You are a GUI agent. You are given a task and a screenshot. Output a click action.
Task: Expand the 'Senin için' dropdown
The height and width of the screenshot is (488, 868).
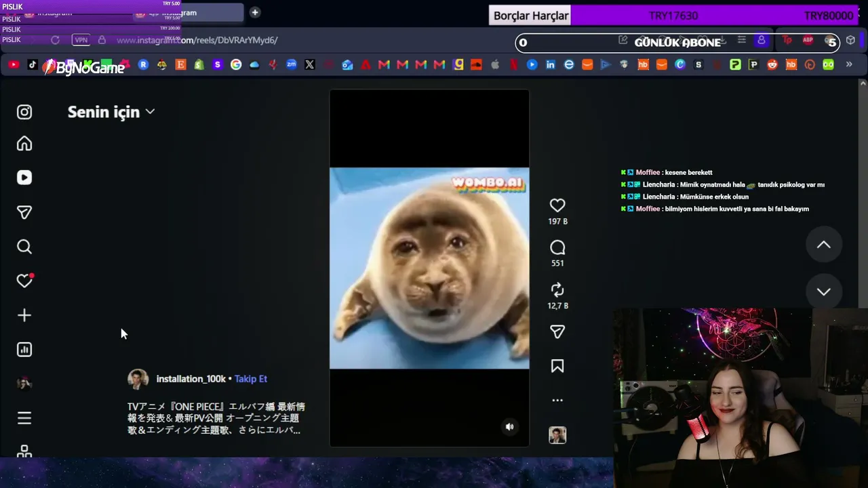111,112
